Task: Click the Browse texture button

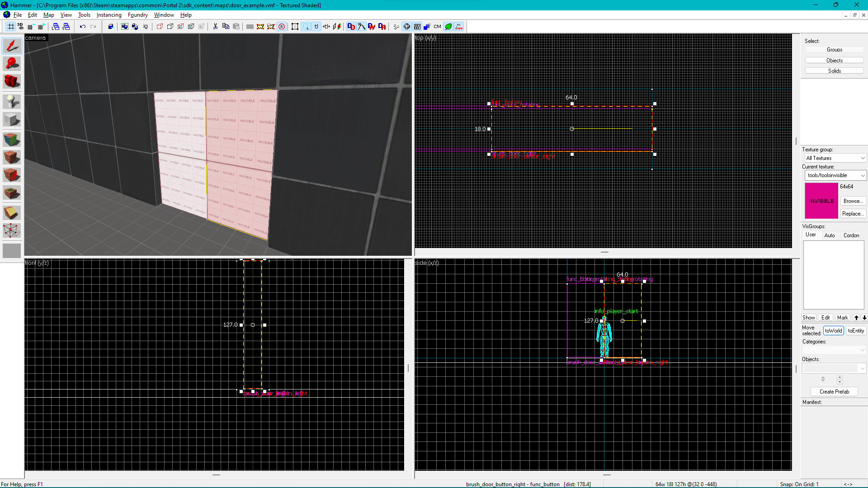Action: click(x=853, y=201)
